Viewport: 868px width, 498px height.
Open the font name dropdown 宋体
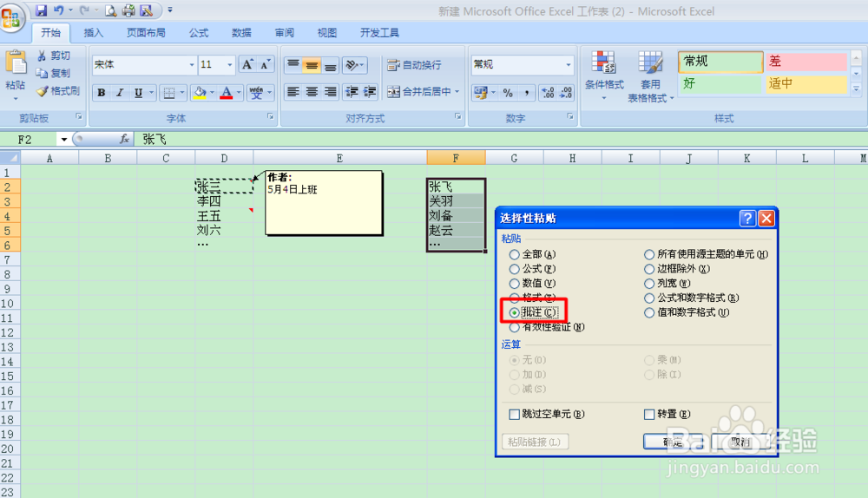[x=192, y=65]
